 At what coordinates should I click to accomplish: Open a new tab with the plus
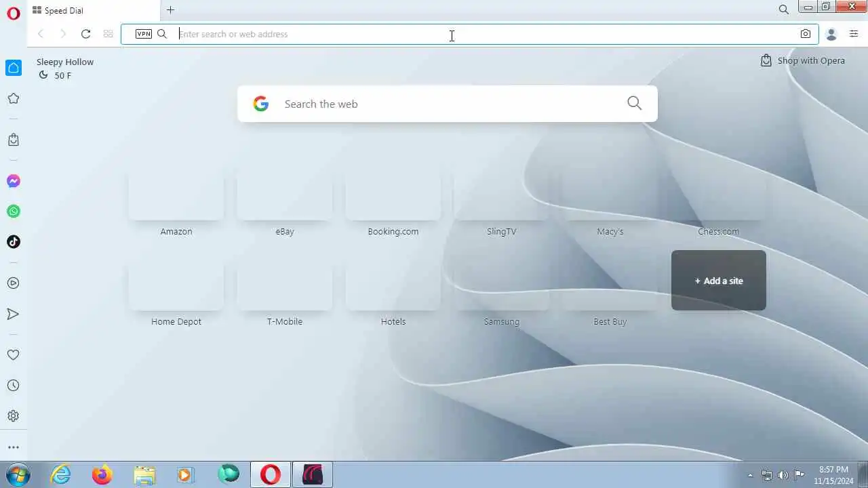click(x=171, y=9)
